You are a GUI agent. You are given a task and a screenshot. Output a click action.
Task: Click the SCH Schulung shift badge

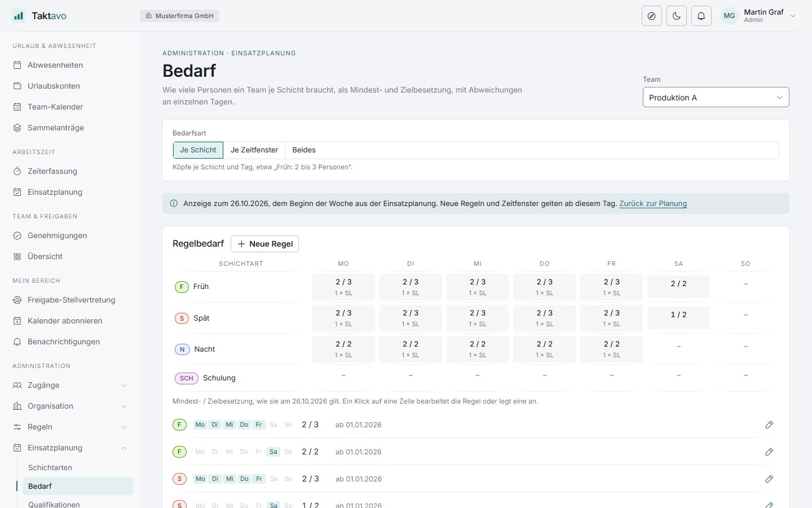pos(187,378)
